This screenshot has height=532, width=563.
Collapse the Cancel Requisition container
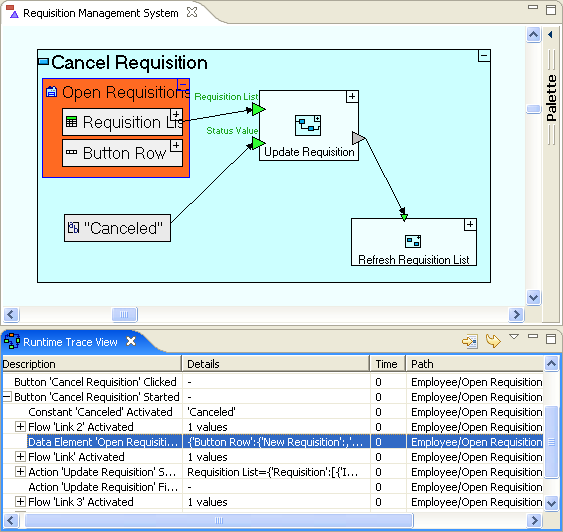484,56
